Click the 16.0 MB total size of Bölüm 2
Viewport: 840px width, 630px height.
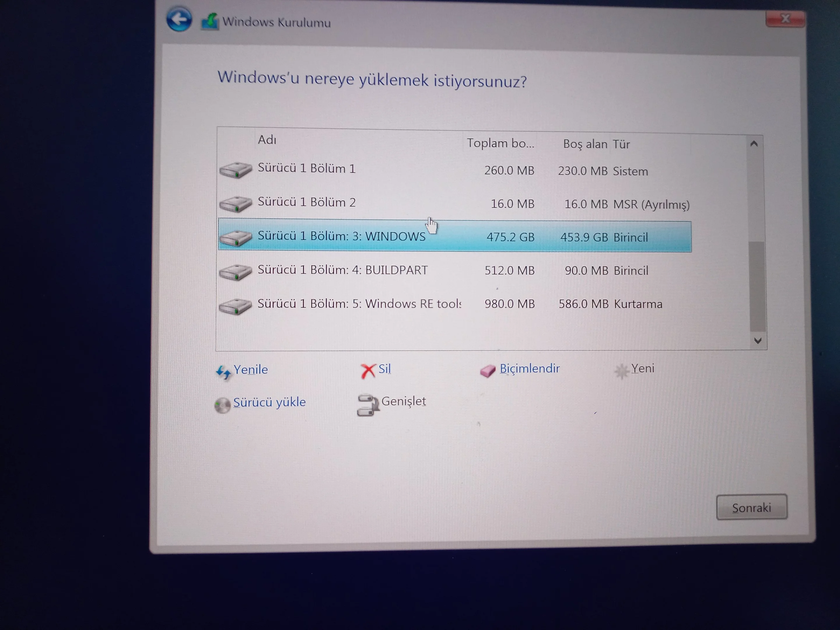(513, 204)
